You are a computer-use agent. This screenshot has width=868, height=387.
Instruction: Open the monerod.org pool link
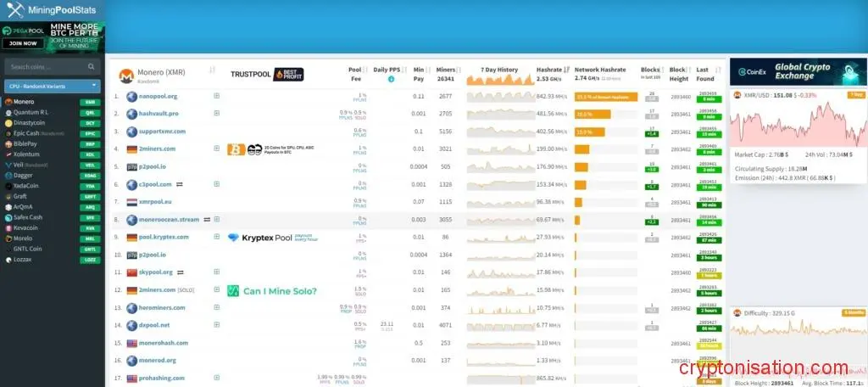click(x=157, y=361)
